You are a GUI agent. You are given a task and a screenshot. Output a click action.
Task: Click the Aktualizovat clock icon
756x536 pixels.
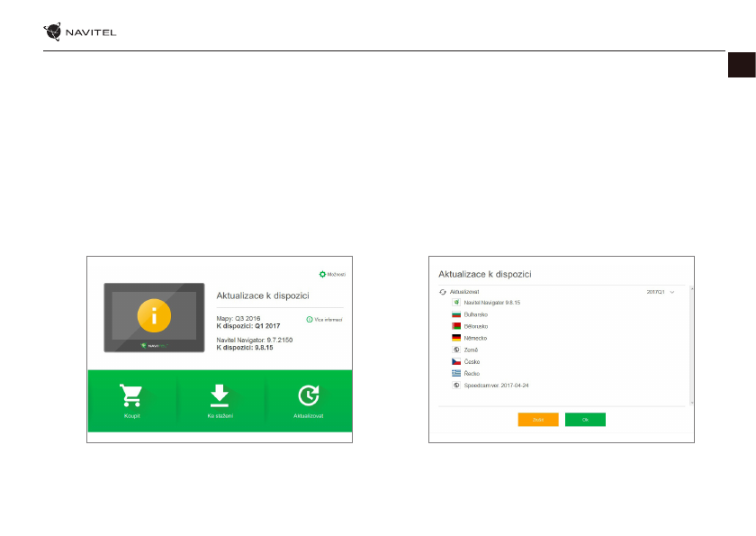point(307,395)
